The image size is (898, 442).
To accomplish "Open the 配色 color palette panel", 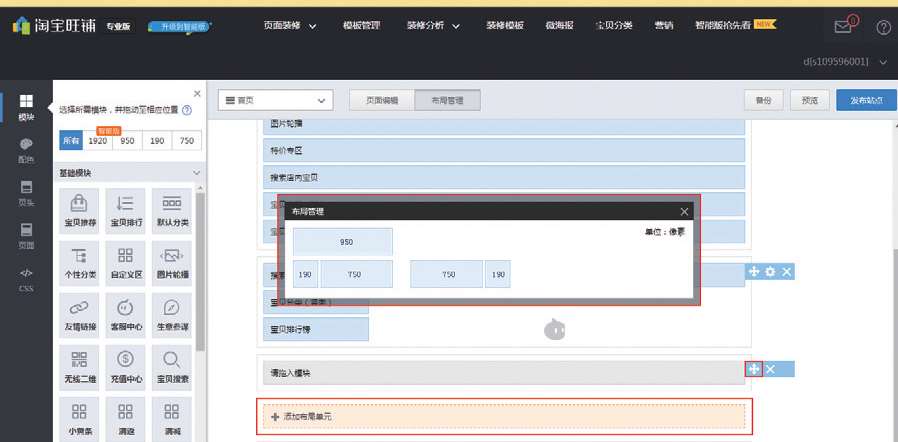I will pos(26,150).
